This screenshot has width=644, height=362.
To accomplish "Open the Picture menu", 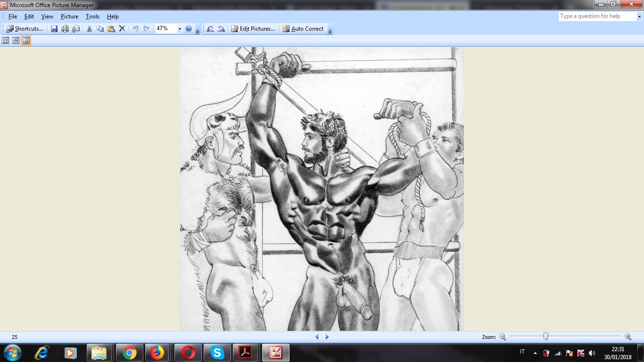I will point(69,16).
